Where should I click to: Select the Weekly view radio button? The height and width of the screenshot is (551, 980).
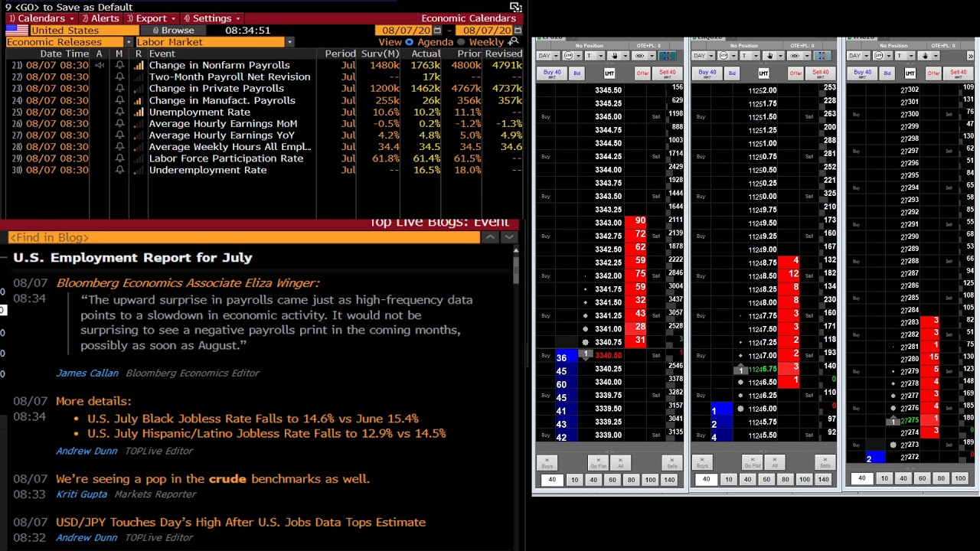point(461,42)
